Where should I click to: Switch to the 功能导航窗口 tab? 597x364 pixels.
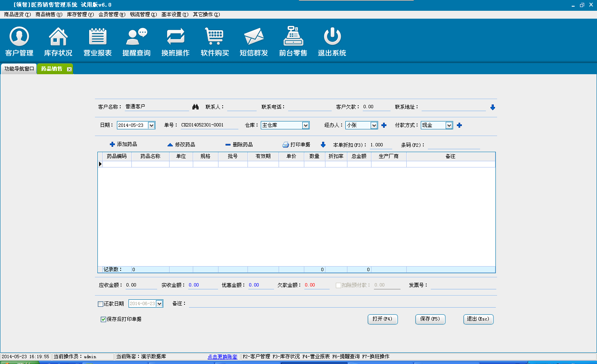click(19, 69)
